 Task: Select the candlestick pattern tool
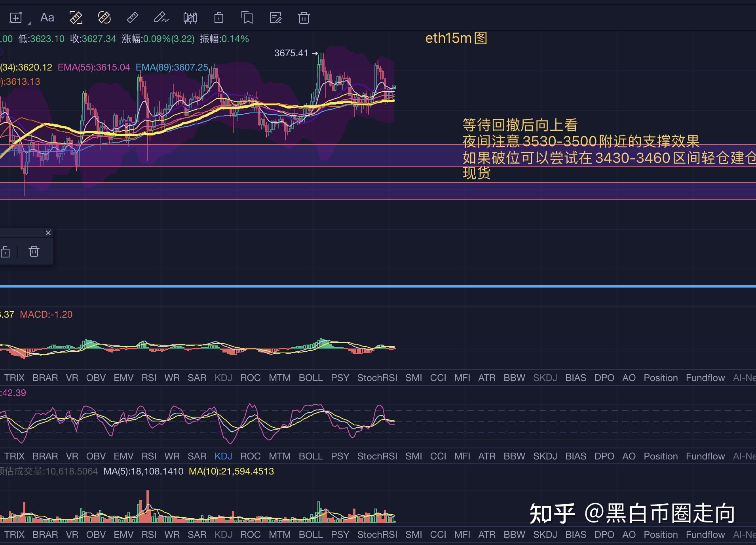(x=190, y=17)
